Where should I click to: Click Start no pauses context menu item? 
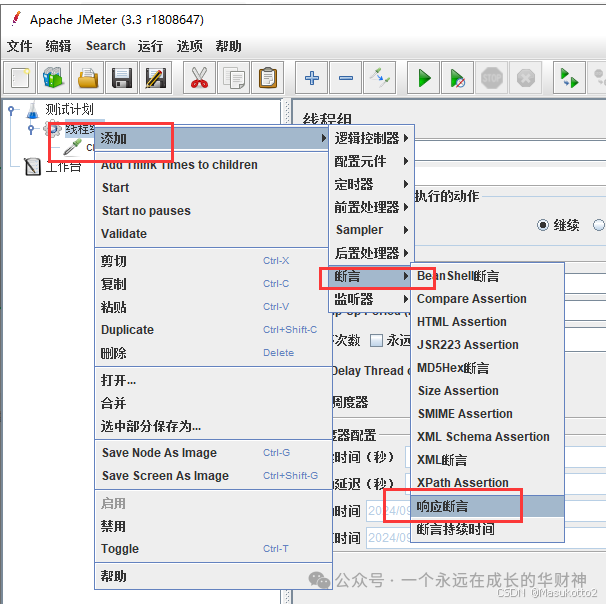(212, 211)
